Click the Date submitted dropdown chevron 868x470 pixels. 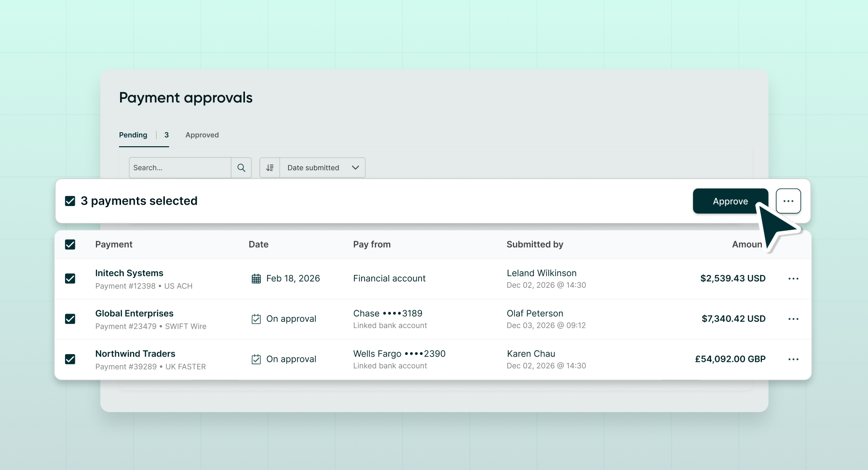355,167
